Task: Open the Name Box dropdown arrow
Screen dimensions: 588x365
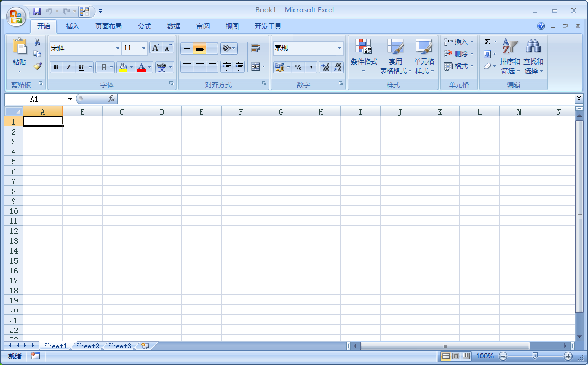Action: pos(70,99)
